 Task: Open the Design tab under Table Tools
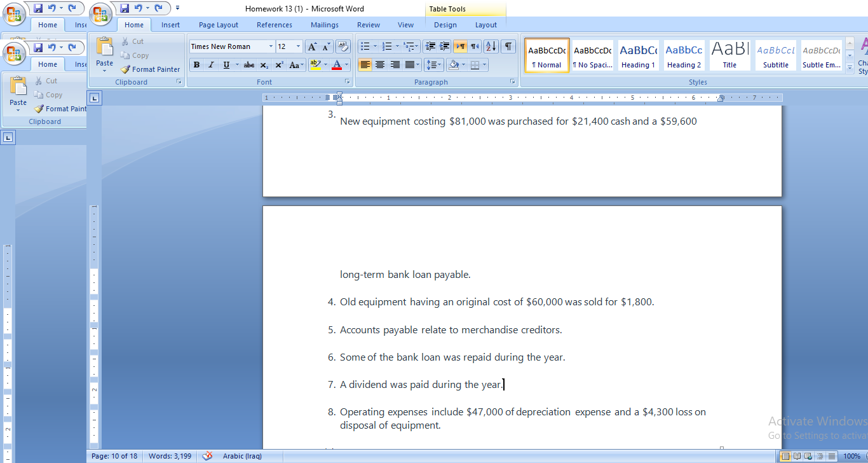(x=445, y=25)
